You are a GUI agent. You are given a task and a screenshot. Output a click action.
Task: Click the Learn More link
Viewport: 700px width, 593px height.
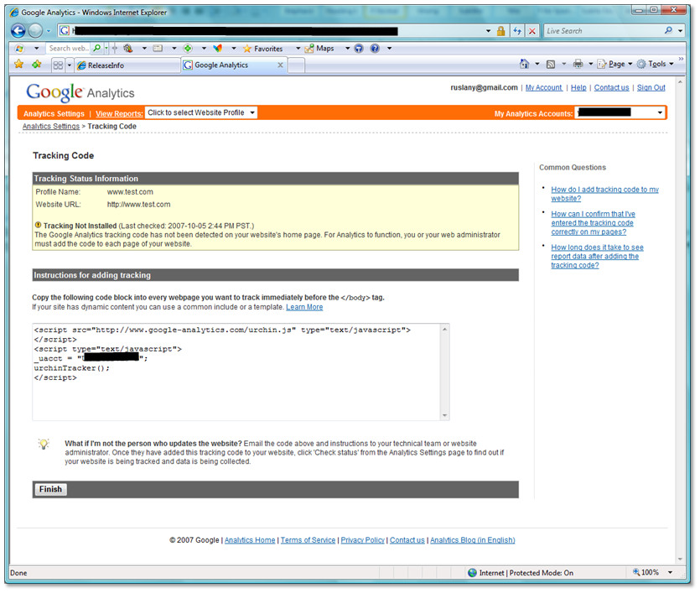coord(304,307)
